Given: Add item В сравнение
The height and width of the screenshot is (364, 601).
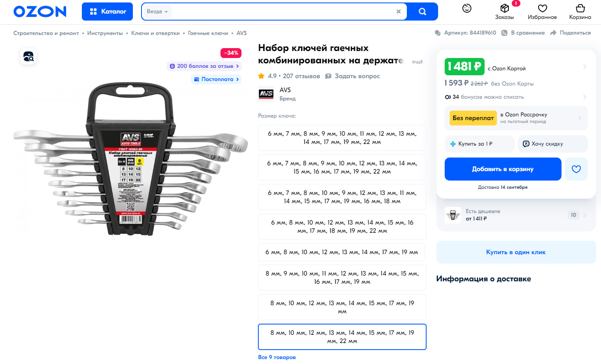Looking at the screenshot, I should pos(523,33).
